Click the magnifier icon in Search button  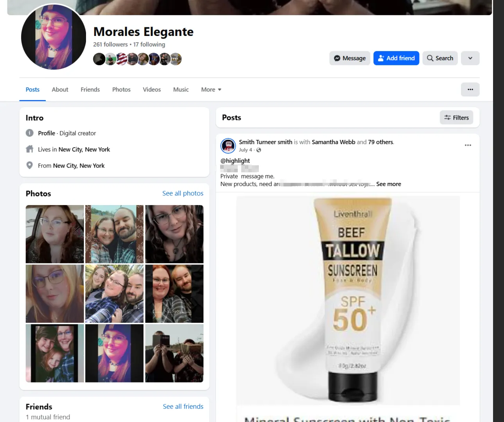click(x=430, y=58)
